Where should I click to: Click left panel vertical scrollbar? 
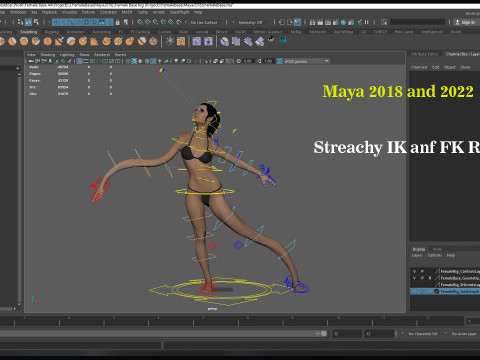coord(19,190)
